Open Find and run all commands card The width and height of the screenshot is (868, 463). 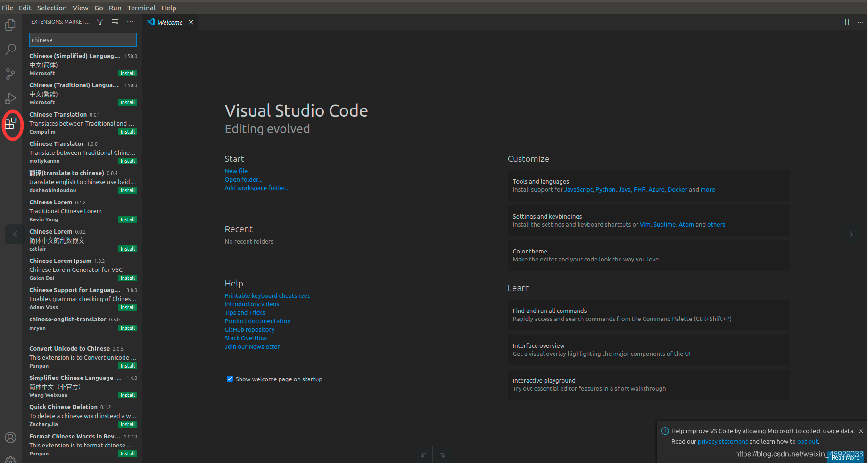tap(649, 315)
